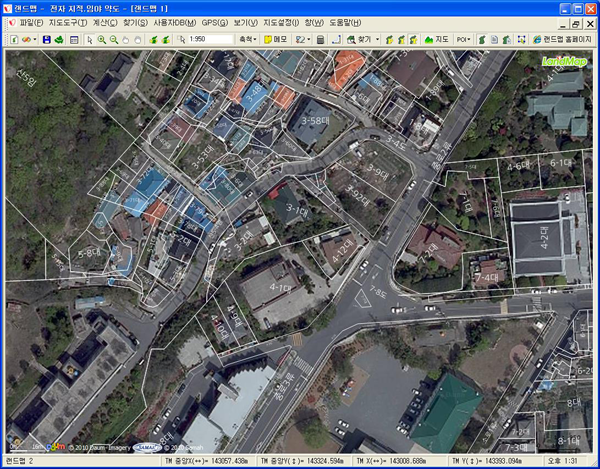Image resolution: width=600 pixels, height=469 pixels.
Task: Select the blue-dotted area selection icon
Action: click(x=521, y=39)
